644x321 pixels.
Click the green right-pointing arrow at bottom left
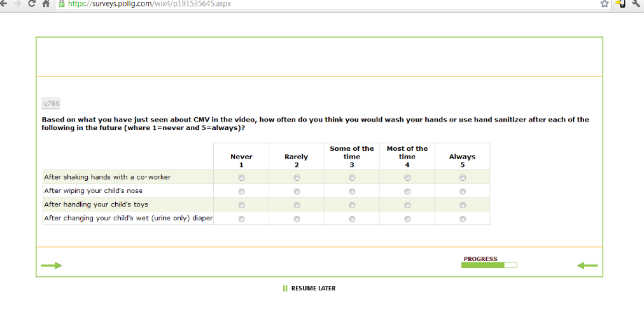coord(52,266)
